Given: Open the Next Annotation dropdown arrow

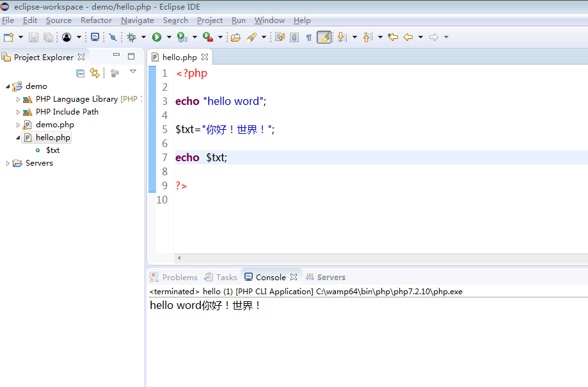Looking at the screenshot, I should (x=354, y=37).
